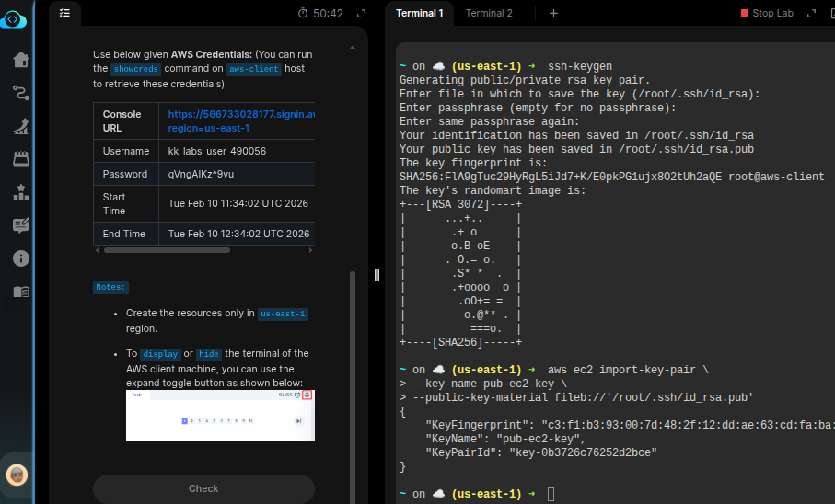The image size is (835, 504).
Task: Open the book documentation sidebar icon
Action: (20, 292)
